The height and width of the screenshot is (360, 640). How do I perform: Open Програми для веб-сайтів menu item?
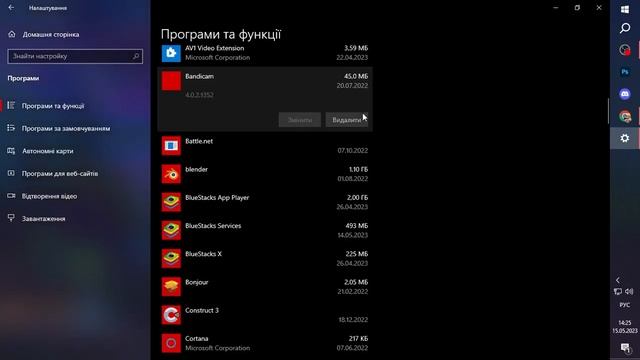pyautogui.click(x=60, y=173)
